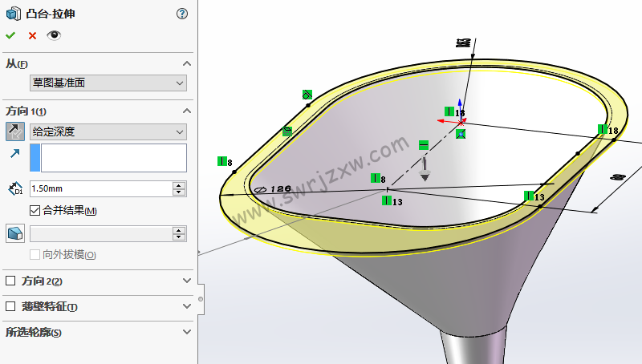Toggle the draft on/off icon button
This screenshot has height=364, width=642.
pos(15,233)
